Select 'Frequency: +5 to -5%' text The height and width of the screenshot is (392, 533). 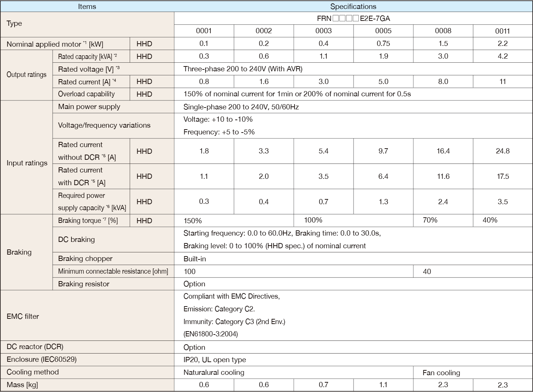coord(219,132)
